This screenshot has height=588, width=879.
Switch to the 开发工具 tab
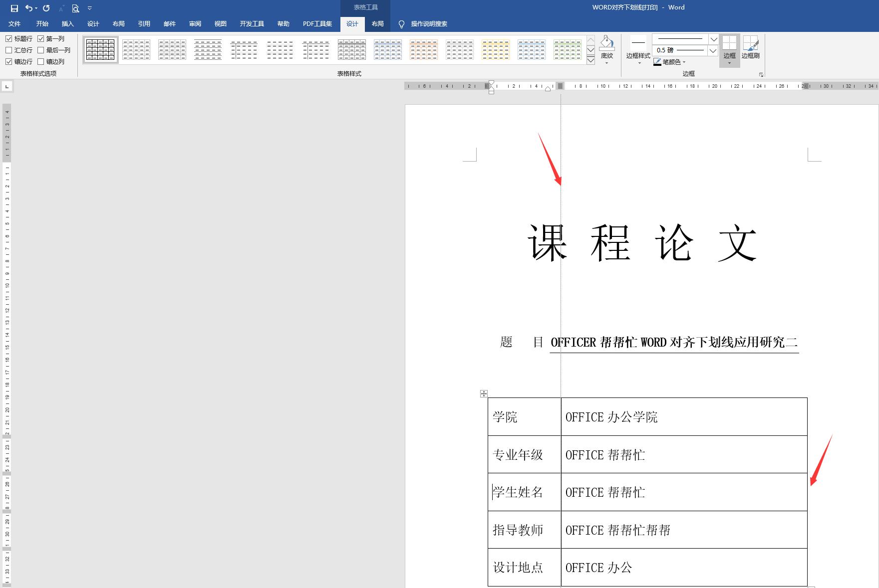click(252, 24)
